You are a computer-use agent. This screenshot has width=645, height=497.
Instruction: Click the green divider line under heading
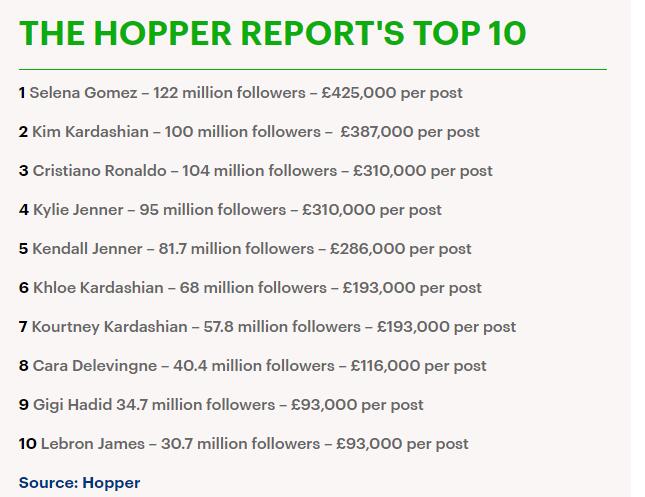pos(313,69)
